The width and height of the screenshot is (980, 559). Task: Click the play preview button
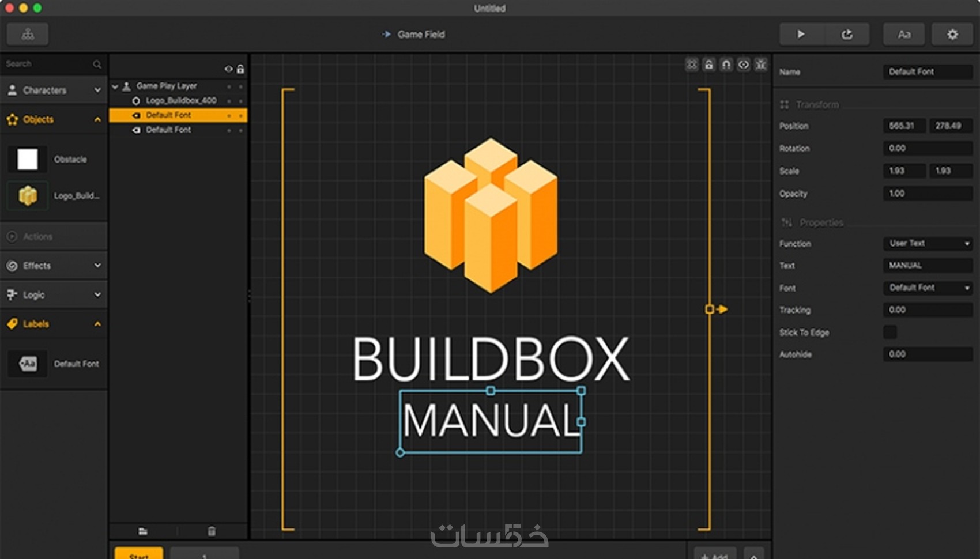tap(801, 35)
